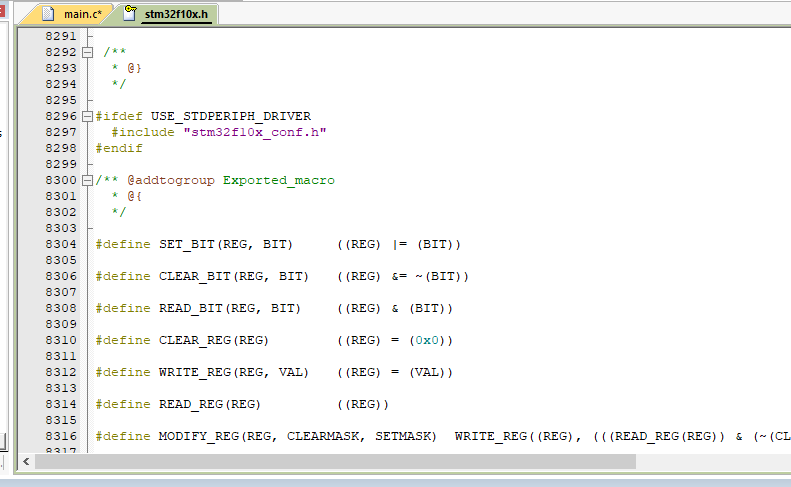Click the MODIFY_REG(REG, CLEARMASK, SETMASK) macro name
This screenshot has width=791, height=487.
[297, 436]
